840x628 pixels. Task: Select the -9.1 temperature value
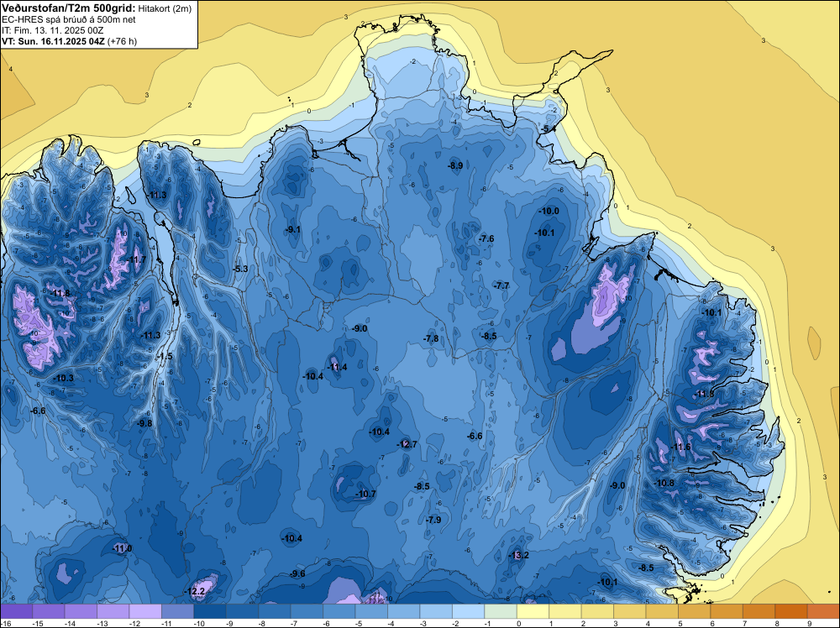[x=293, y=229]
